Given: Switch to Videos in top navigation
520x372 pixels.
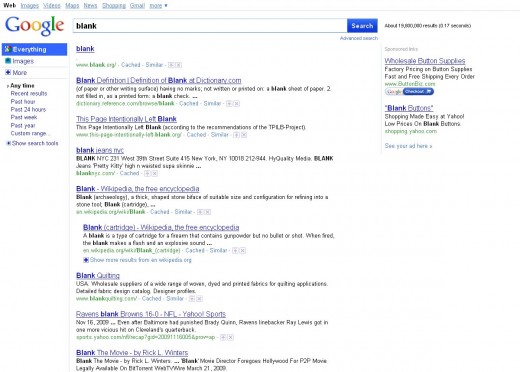Looking at the screenshot, I should pyautogui.click(x=52, y=6).
